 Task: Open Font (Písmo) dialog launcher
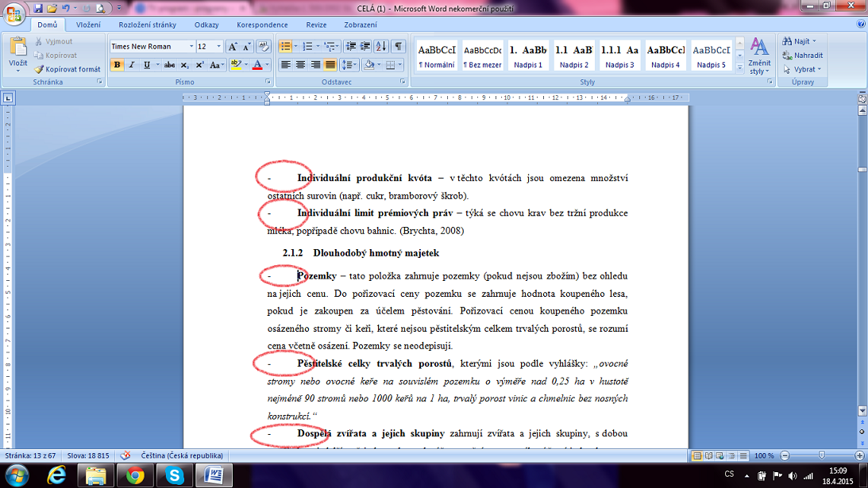click(x=268, y=81)
